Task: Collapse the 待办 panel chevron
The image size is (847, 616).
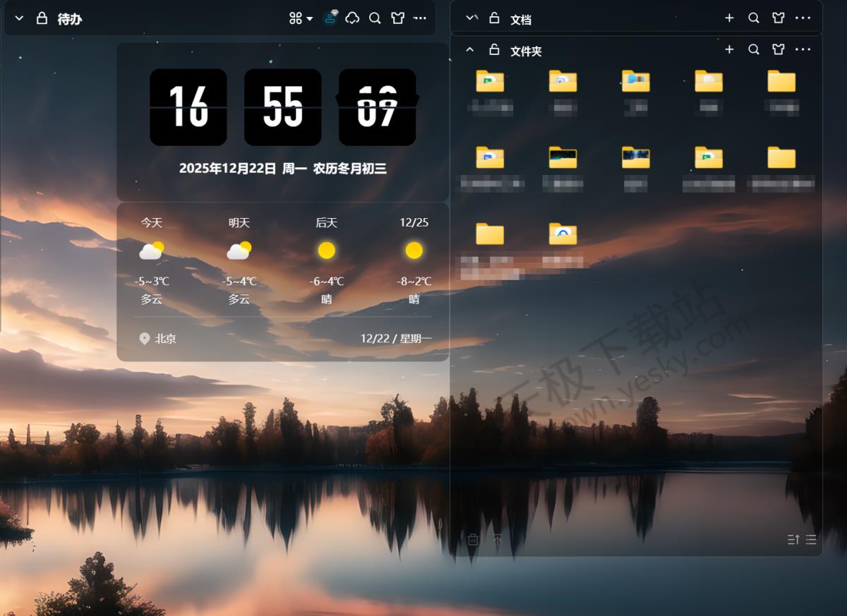Action: click(x=19, y=18)
